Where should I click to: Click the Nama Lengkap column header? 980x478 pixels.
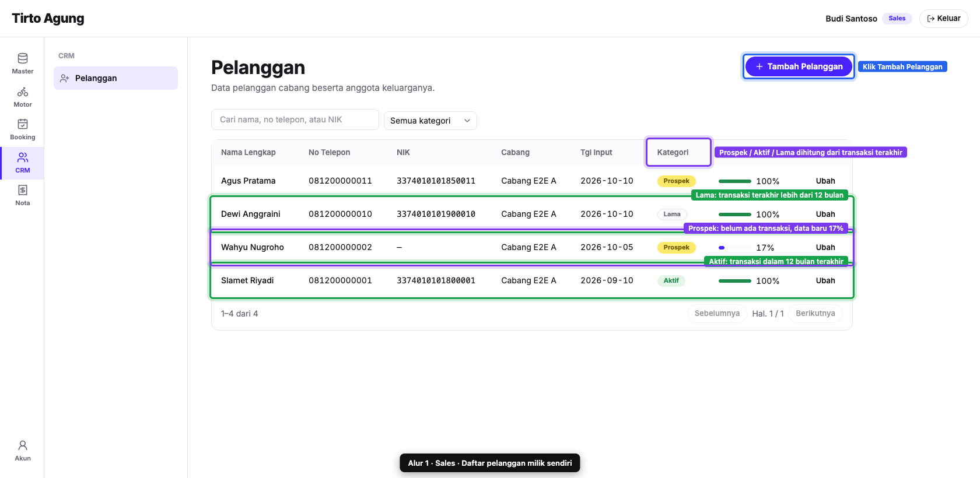pyautogui.click(x=249, y=153)
